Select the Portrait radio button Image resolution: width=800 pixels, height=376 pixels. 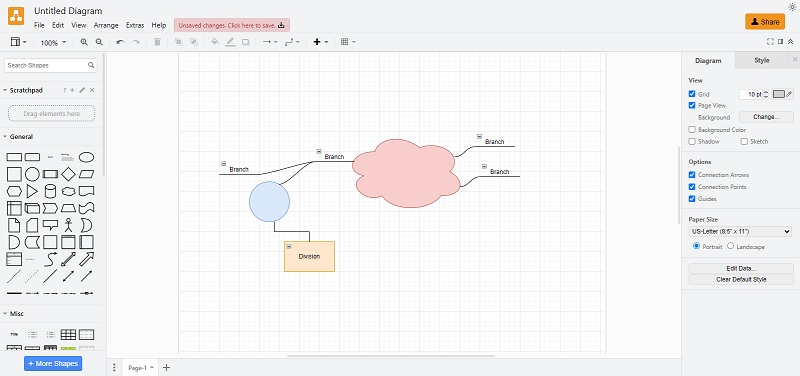696,246
